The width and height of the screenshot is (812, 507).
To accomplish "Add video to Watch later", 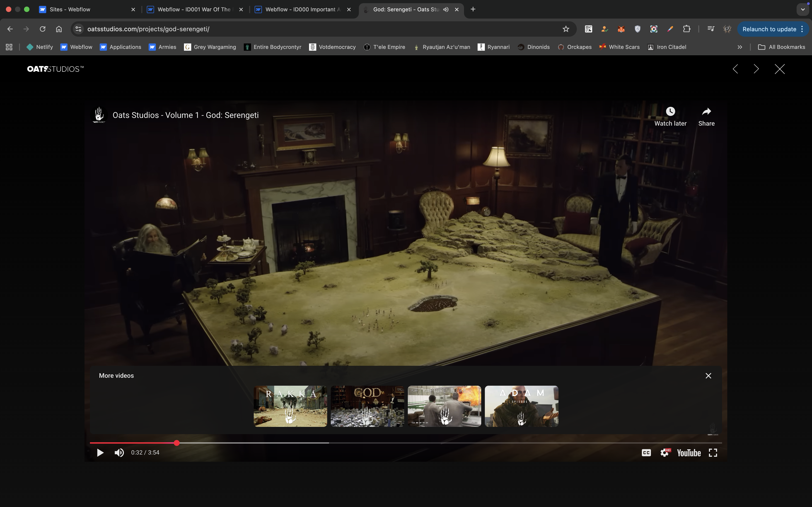I will coord(670,116).
